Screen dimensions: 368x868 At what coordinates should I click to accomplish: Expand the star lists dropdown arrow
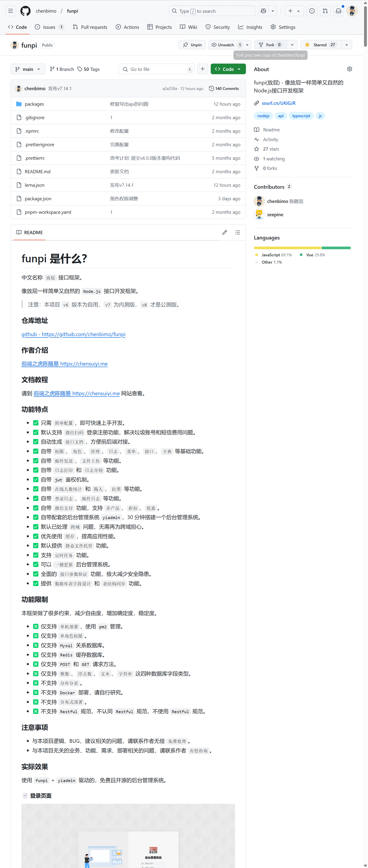click(x=347, y=45)
